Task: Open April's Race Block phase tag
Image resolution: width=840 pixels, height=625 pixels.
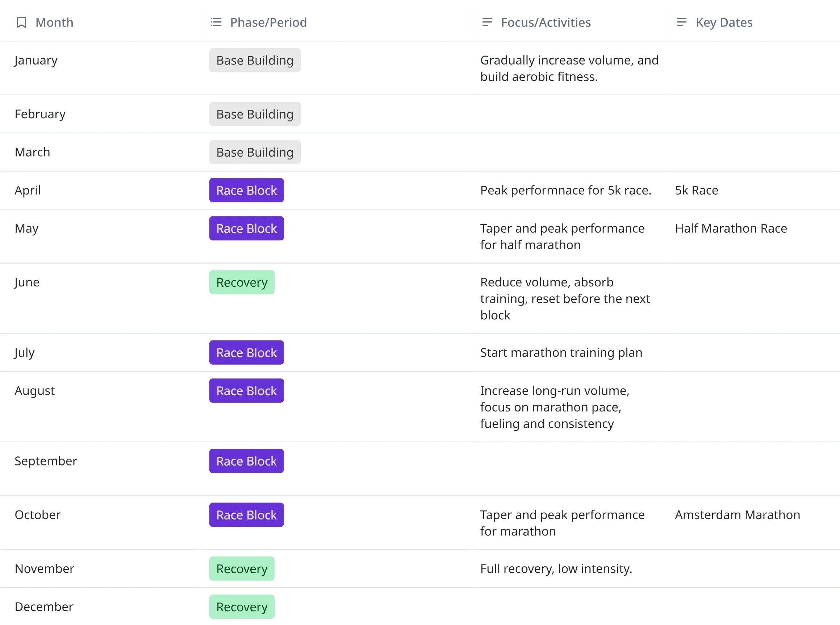Action: point(246,190)
